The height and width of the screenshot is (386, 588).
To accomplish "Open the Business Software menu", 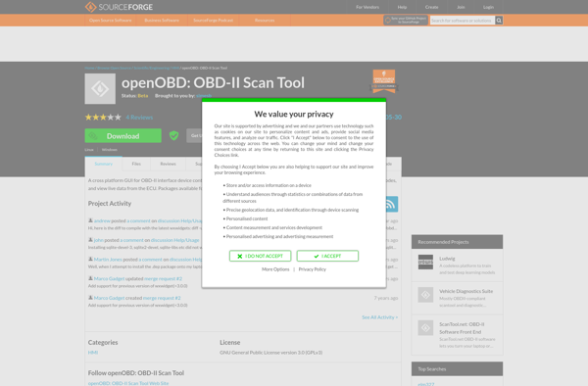I will point(162,21).
